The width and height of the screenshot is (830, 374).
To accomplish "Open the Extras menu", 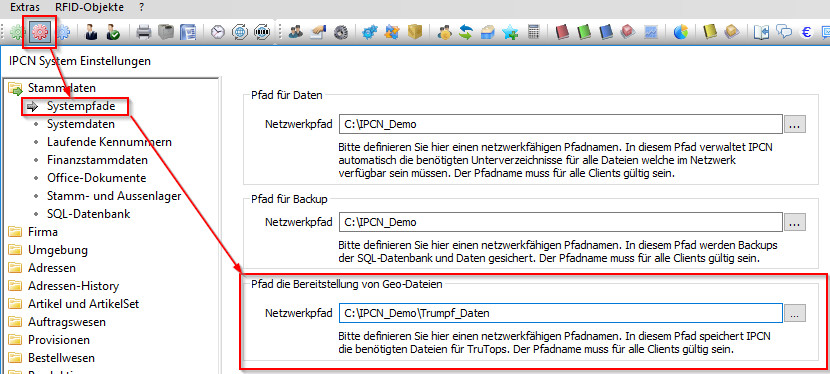I will [25, 7].
